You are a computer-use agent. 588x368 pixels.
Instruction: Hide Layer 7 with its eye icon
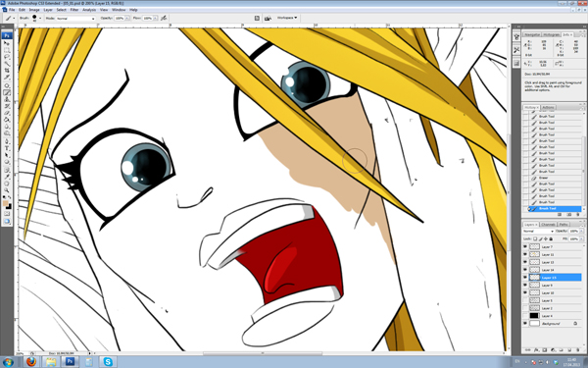pos(525,246)
